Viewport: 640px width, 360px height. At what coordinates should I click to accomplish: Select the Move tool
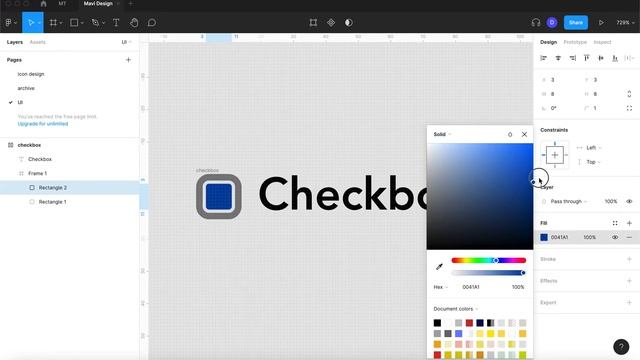click(x=31, y=23)
